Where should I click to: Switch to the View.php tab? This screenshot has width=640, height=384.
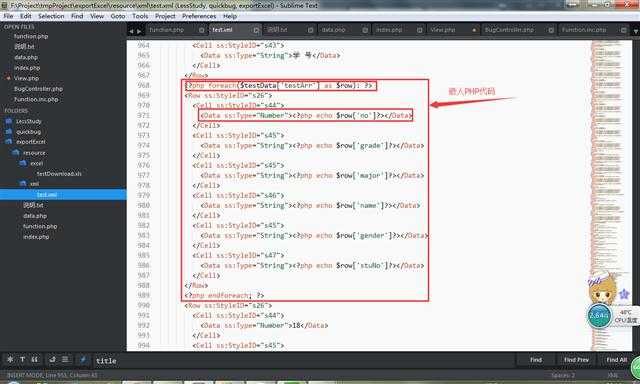pyautogui.click(x=442, y=30)
